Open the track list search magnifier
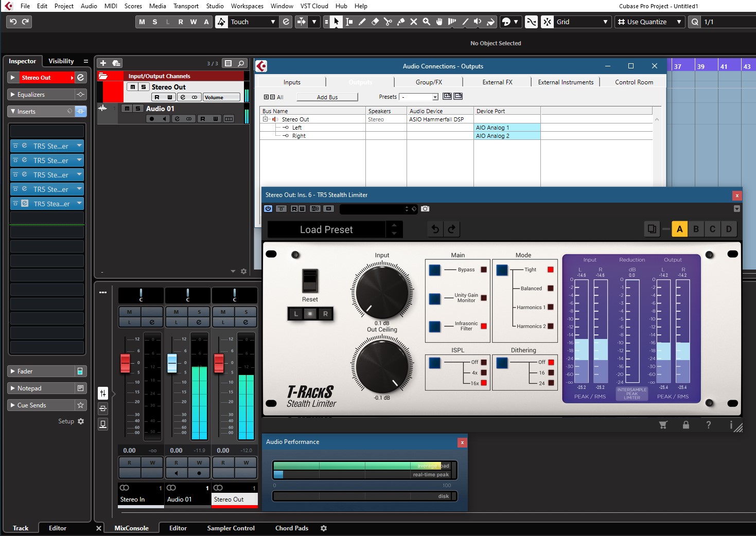756x536 pixels. pyautogui.click(x=241, y=63)
